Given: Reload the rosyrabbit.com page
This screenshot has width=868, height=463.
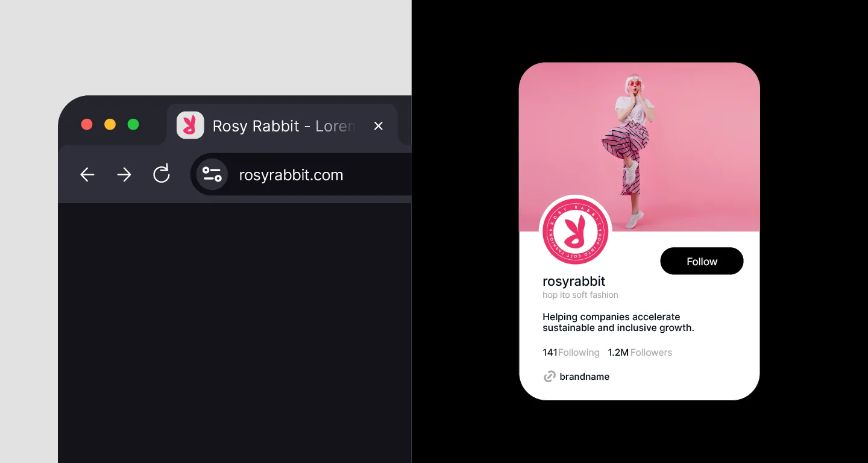Looking at the screenshot, I should 162,174.
